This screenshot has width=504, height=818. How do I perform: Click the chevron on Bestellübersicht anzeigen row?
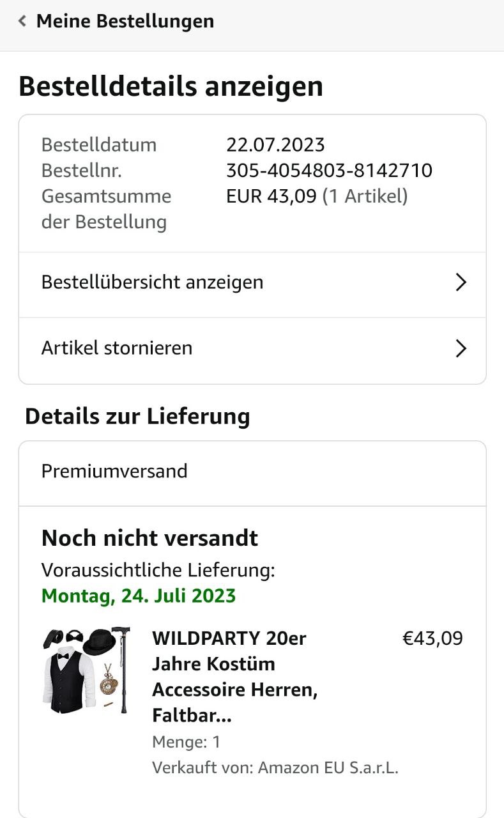click(461, 282)
